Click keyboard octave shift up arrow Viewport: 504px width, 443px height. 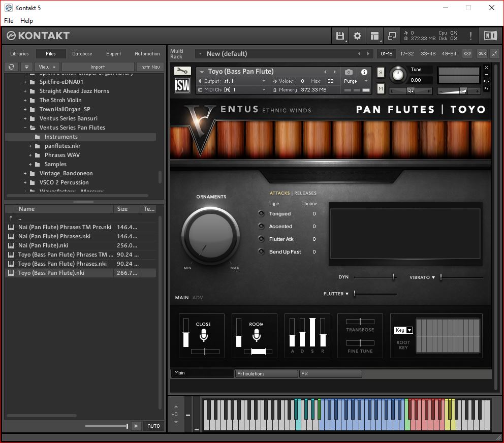(x=176, y=406)
